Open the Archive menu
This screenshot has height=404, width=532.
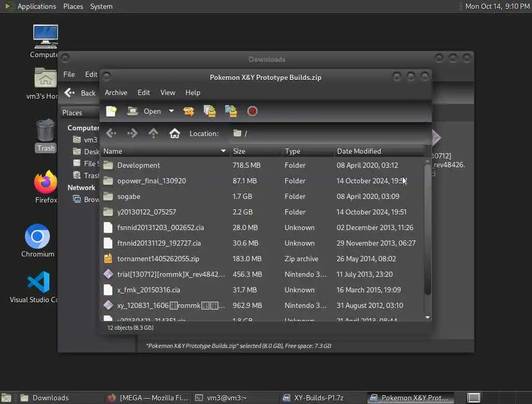tap(116, 92)
